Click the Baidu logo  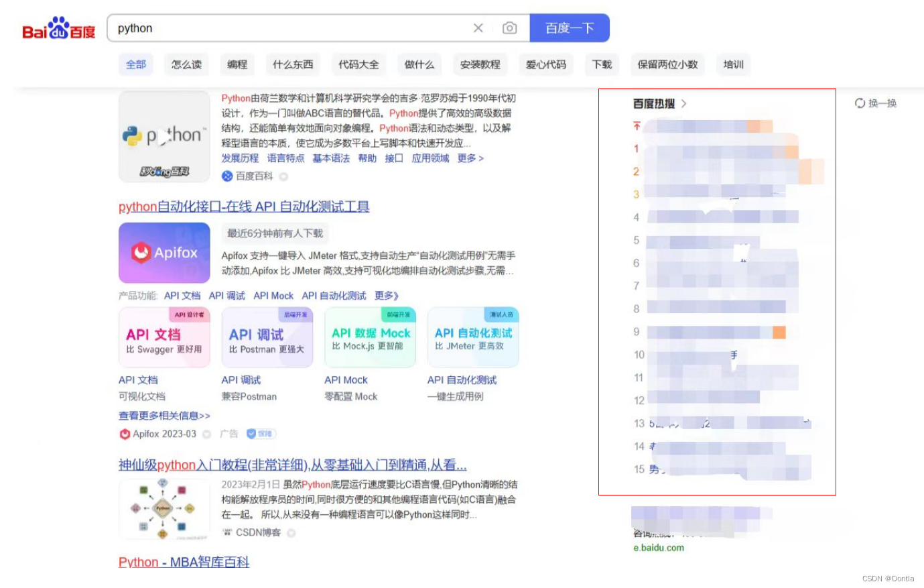tap(59, 29)
